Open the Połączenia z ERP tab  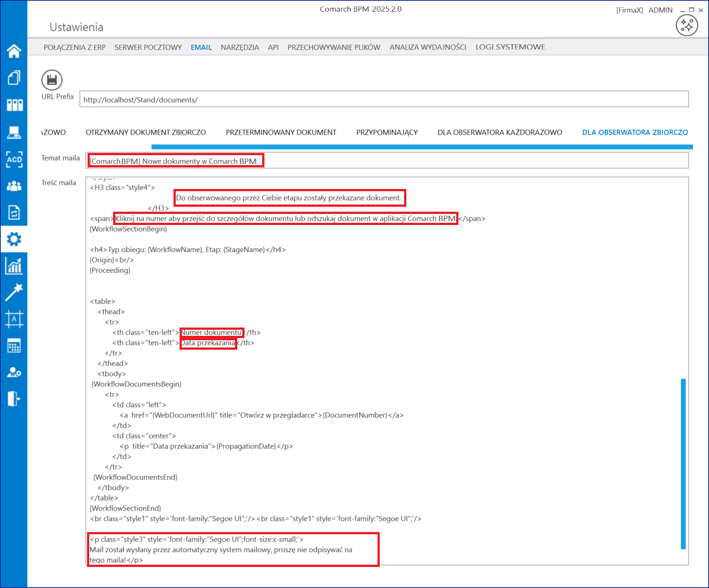pyautogui.click(x=75, y=47)
